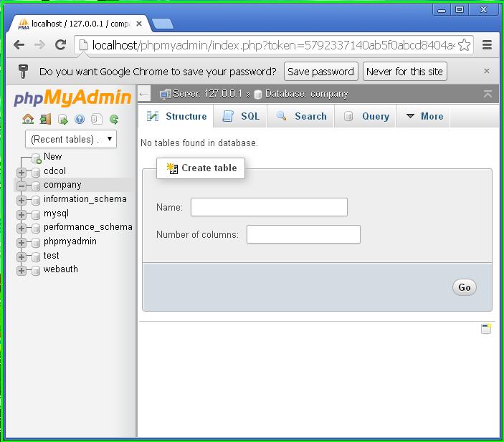The width and height of the screenshot is (504, 442).
Task: Open the Recent tables dropdown
Action: (x=71, y=139)
